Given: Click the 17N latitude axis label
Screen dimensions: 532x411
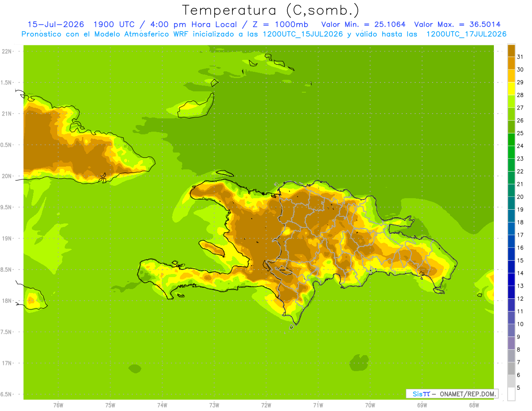Looking at the screenshot, I should (8, 363).
